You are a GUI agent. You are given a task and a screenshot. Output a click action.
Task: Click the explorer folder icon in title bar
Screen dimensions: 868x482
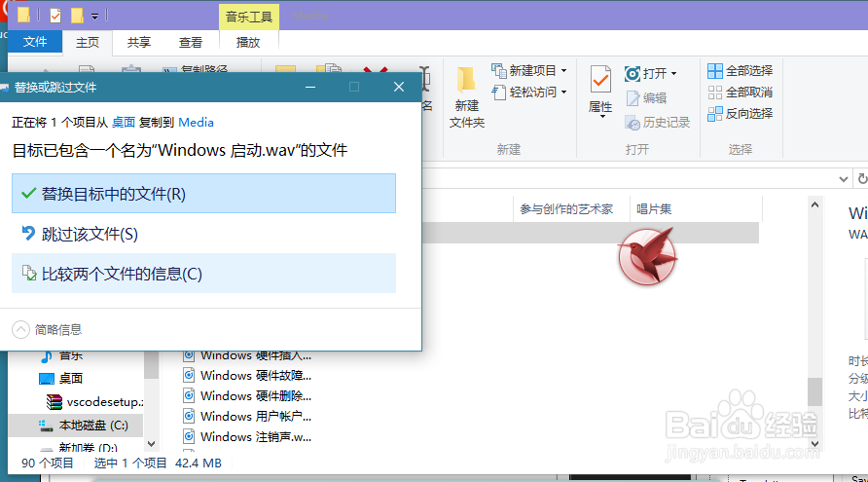coord(23,15)
